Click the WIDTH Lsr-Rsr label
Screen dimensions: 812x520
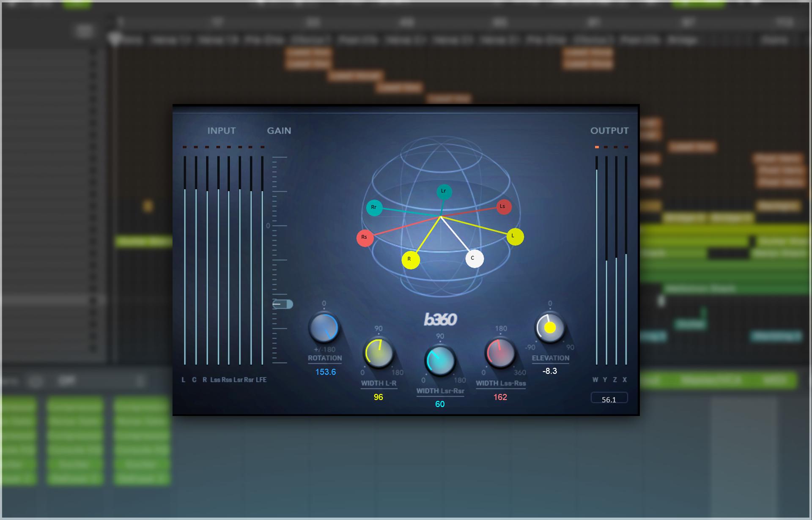click(440, 391)
